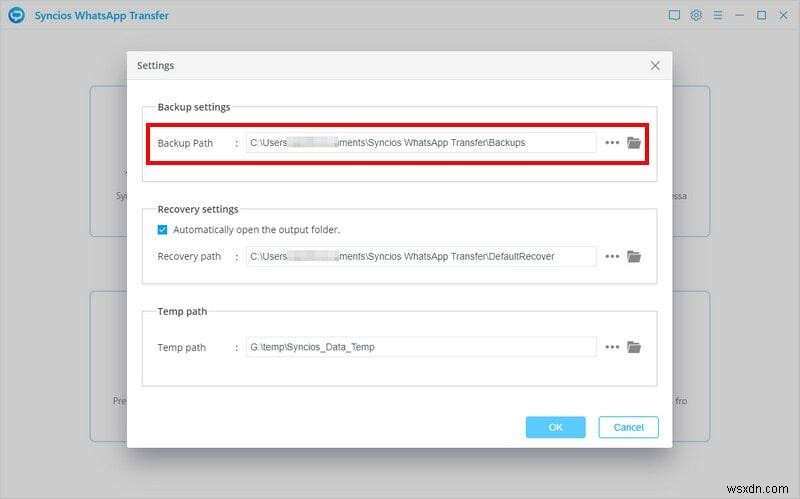Viewport: 800px width, 499px height.
Task: Click the Syncios WhatsApp Transfer title text
Action: (102, 16)
